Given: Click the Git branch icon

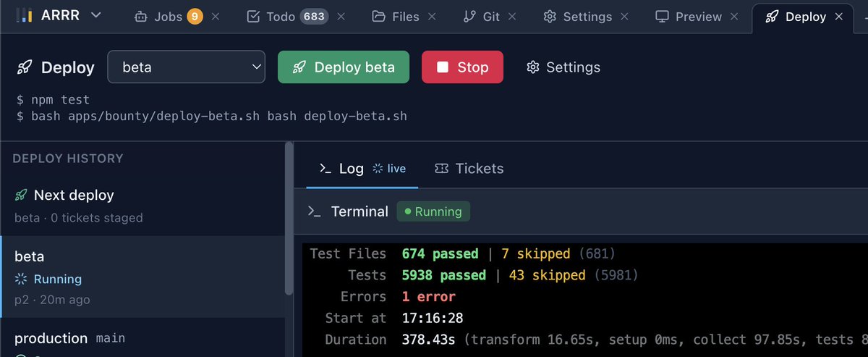Looking at the screenshot, I should pos(469,16).
